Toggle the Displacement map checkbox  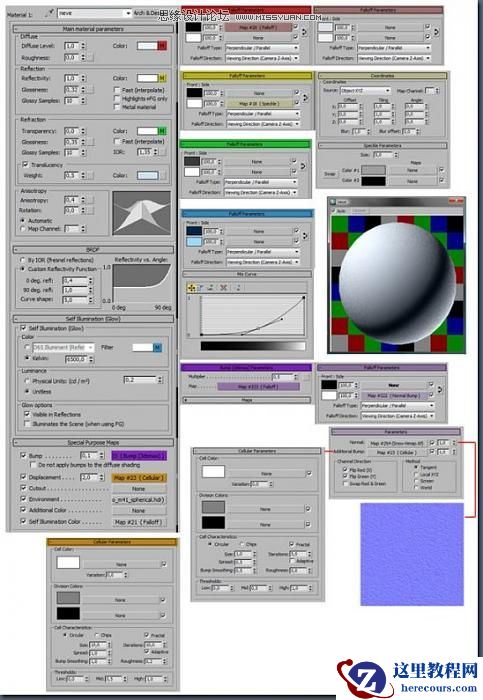pos(23,477)
